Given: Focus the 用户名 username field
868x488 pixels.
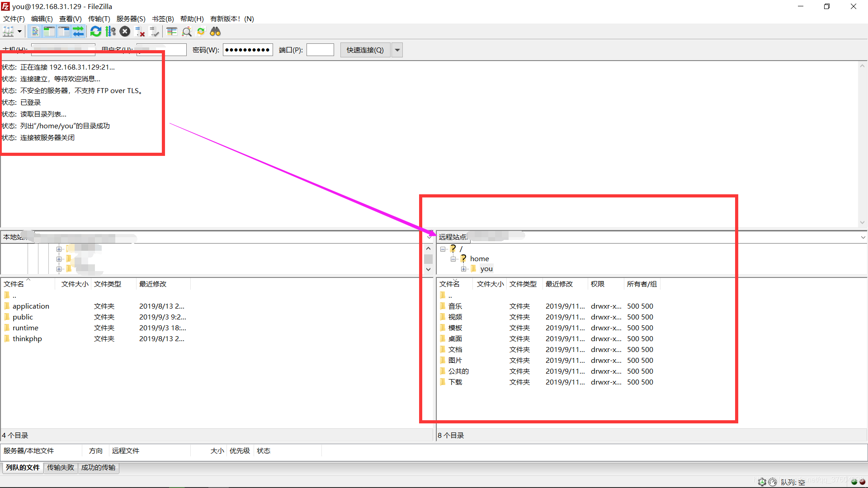Looking at the screenshot, I should tap(161, 50).
